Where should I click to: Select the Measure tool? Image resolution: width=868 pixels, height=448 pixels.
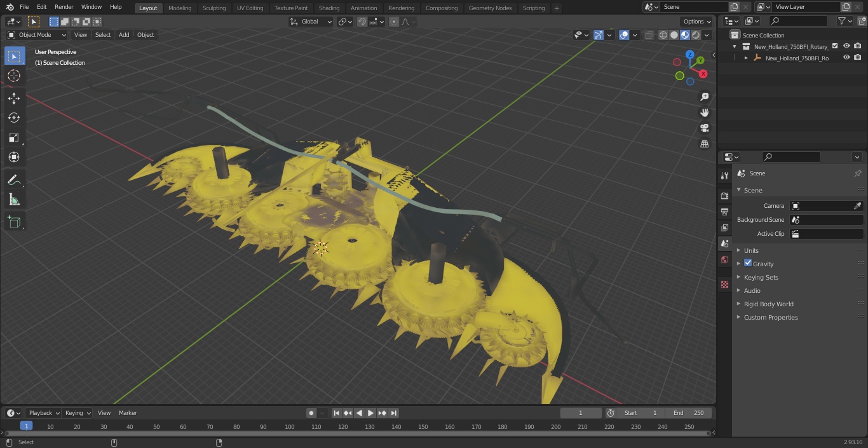click(14, 200)
